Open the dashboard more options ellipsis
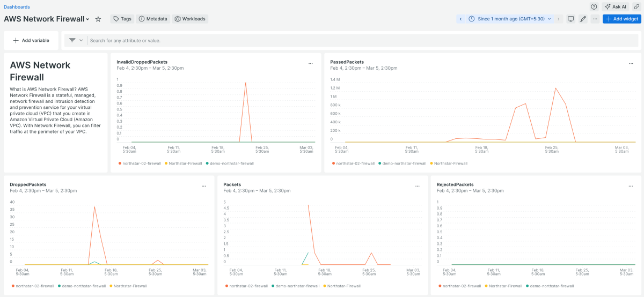Viewport: 644px width, 297px height. 595,19
